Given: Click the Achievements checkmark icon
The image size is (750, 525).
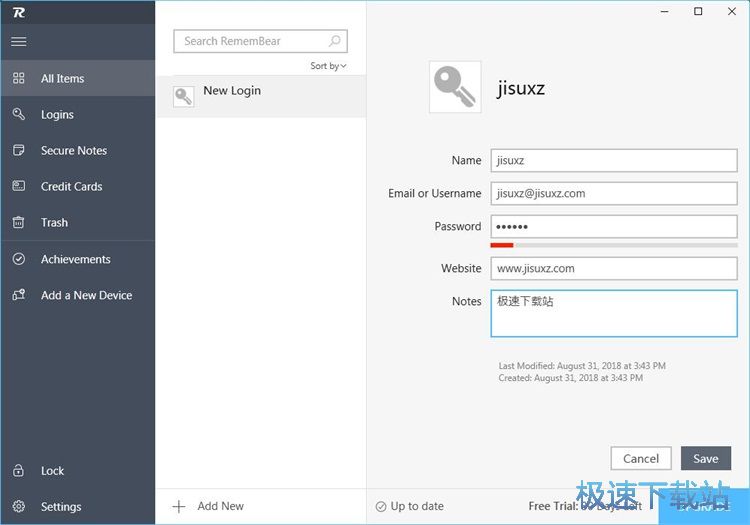Looking at the screenshot, I should (x=19, y=259).
